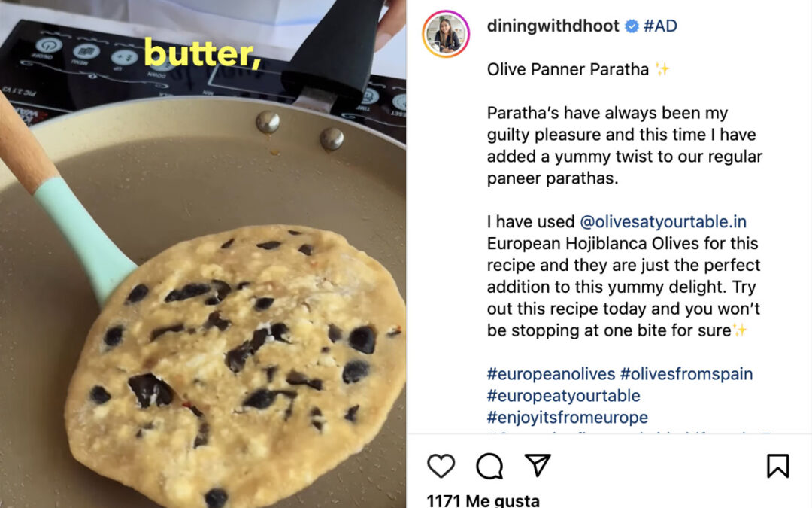This screenshot has height=508, width=812.
Task: View the 1171 Me gusta likes list
Action: [x=483, y=500]
